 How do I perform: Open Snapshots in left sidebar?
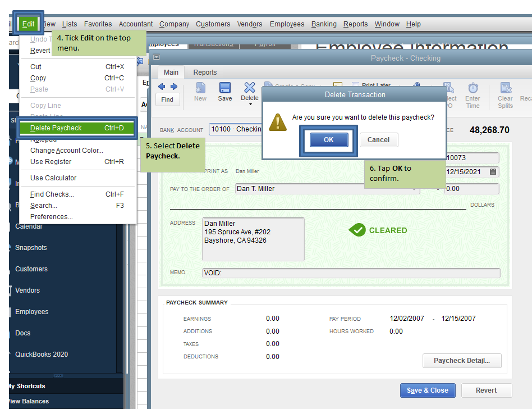[x=31, y=248]
